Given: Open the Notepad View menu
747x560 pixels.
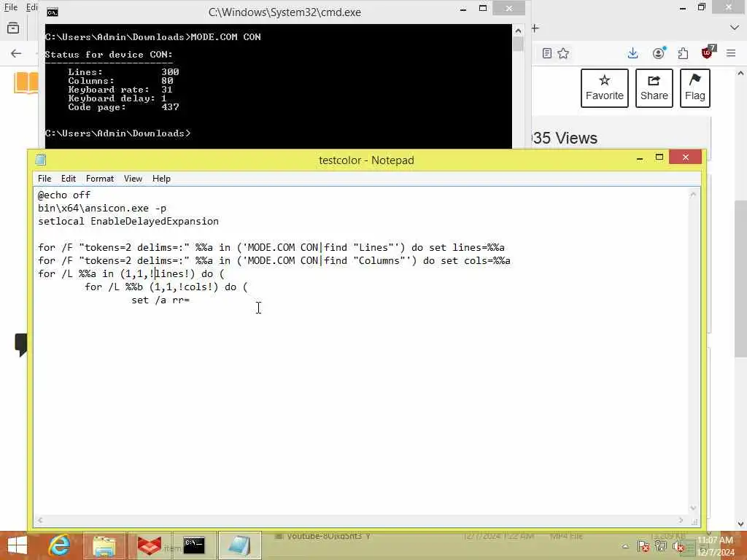Looking at the screenshot, I should (133, 179).
